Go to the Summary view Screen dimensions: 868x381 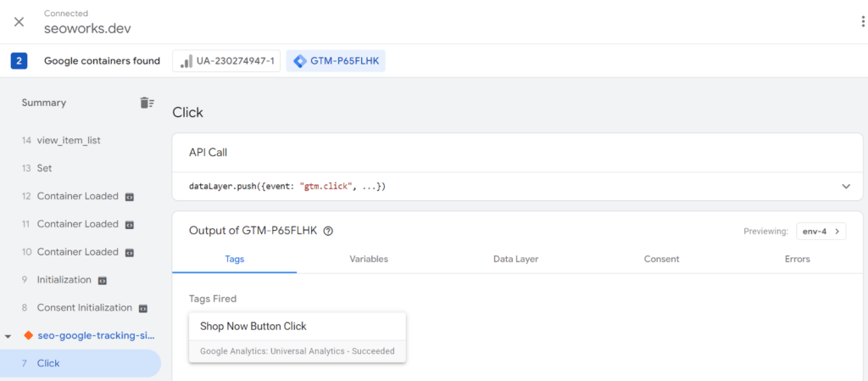coord(44,103)
